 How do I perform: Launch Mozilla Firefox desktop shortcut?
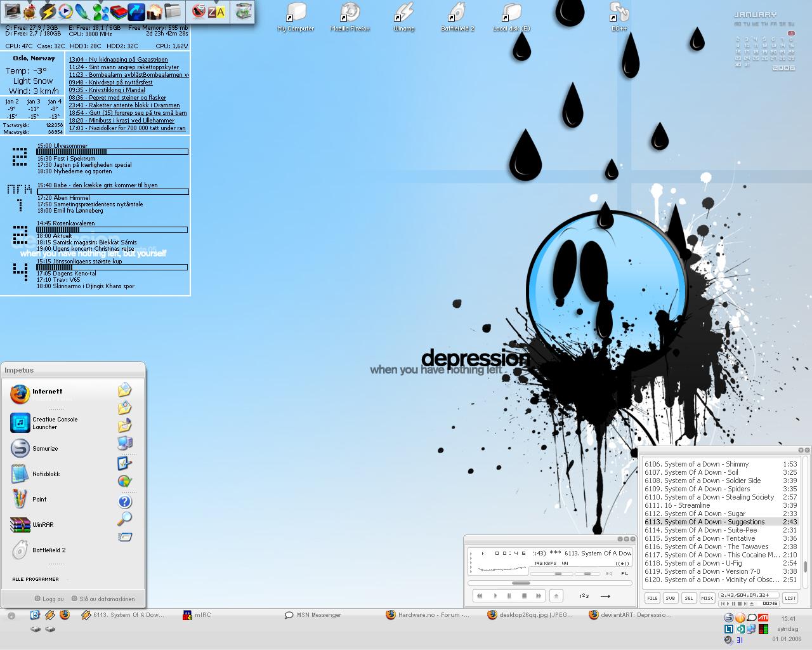point(350,17)
